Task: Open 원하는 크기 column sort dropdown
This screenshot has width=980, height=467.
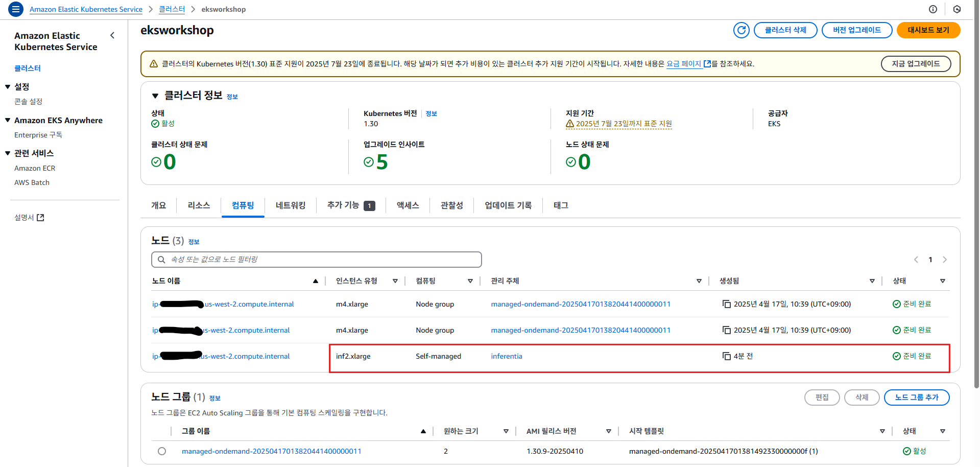Action: point(506,431)
